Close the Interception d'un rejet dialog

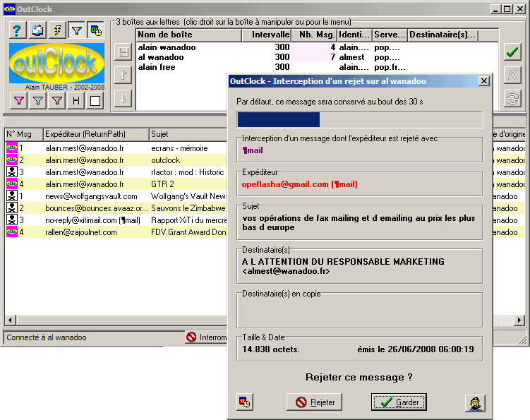(x=484, y=81)
